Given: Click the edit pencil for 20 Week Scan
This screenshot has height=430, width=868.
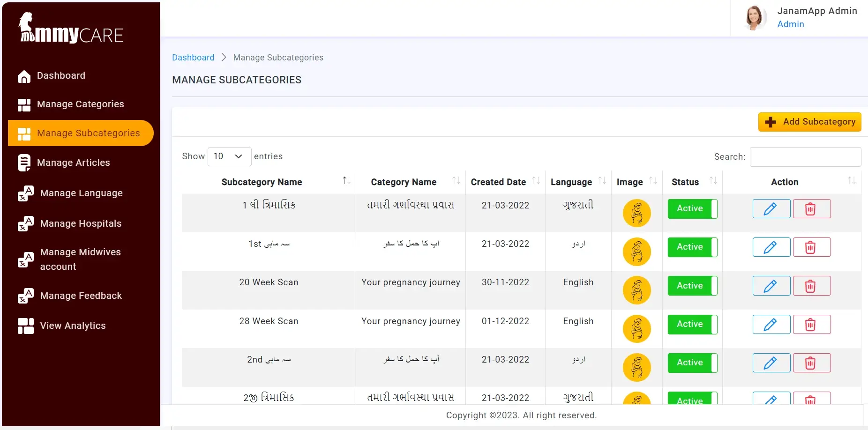Looking at the screenshot, I should 771,285.
